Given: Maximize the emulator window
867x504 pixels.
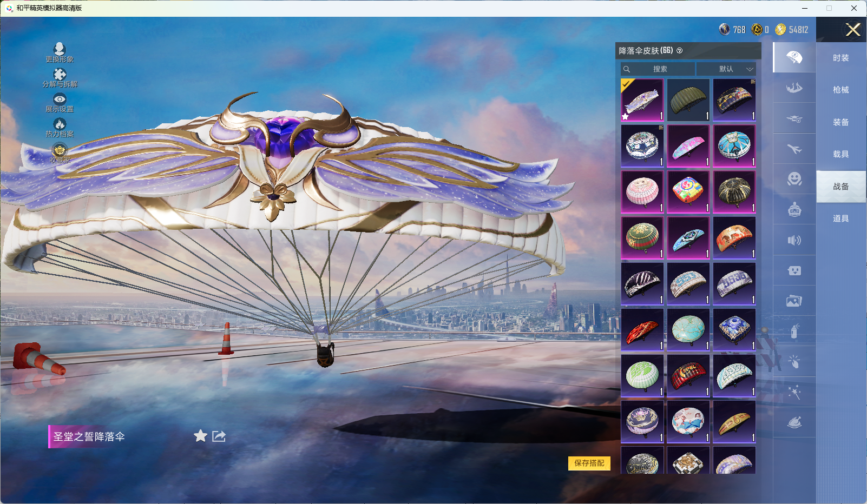Looking at the screenshot, I should click(x=829, y=8).
